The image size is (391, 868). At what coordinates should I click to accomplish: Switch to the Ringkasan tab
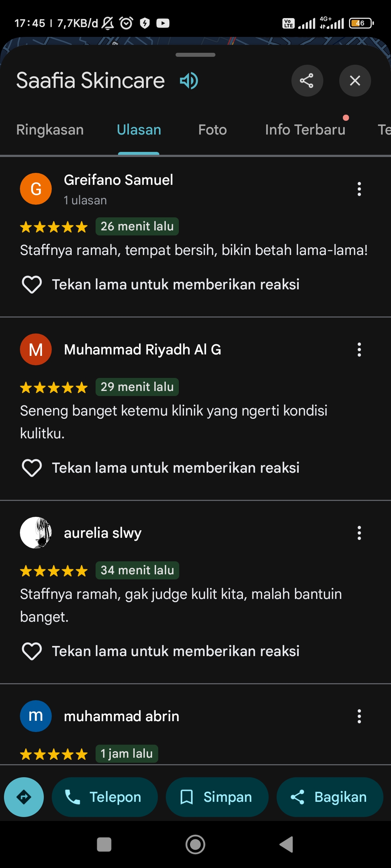[x=50, y=130]
